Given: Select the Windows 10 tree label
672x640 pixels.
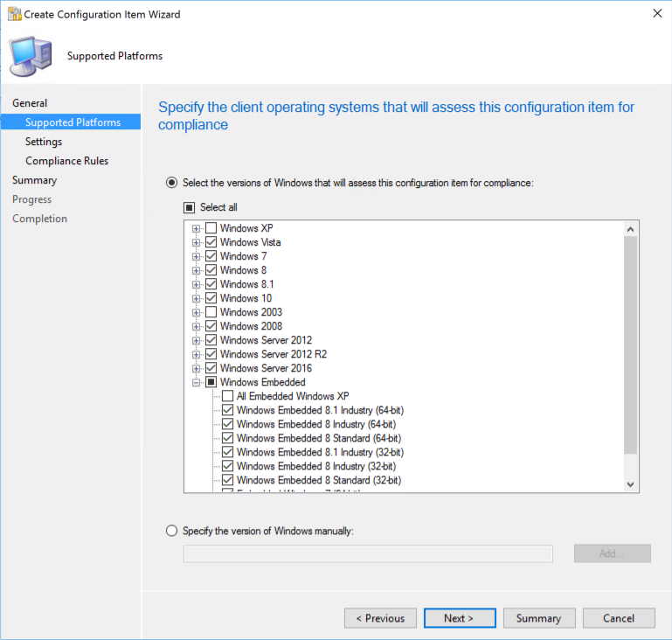Looking at the screenshot, I should pyautogui.click(x=246, y=298).
